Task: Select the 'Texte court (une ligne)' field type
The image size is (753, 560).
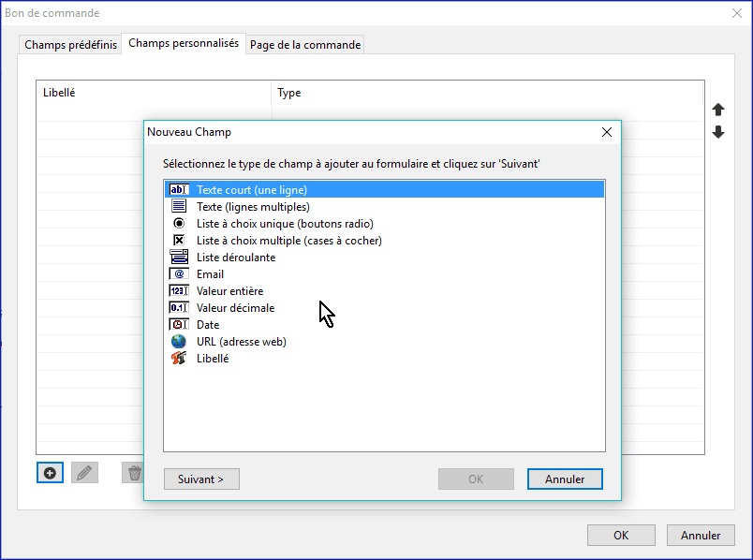Action: pos(251,190)
